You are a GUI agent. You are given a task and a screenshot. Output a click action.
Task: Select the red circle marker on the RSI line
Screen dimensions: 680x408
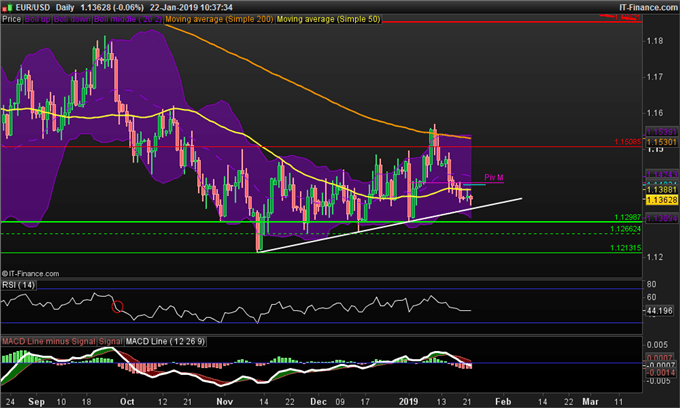click(x=117, y=307)
